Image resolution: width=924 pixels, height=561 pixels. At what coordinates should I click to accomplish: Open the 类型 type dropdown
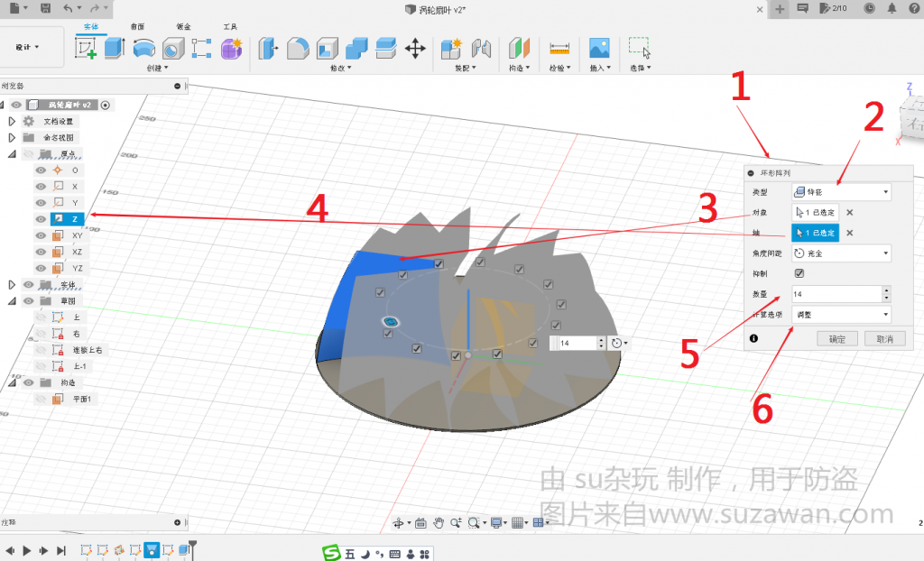[x=842, y=192]
